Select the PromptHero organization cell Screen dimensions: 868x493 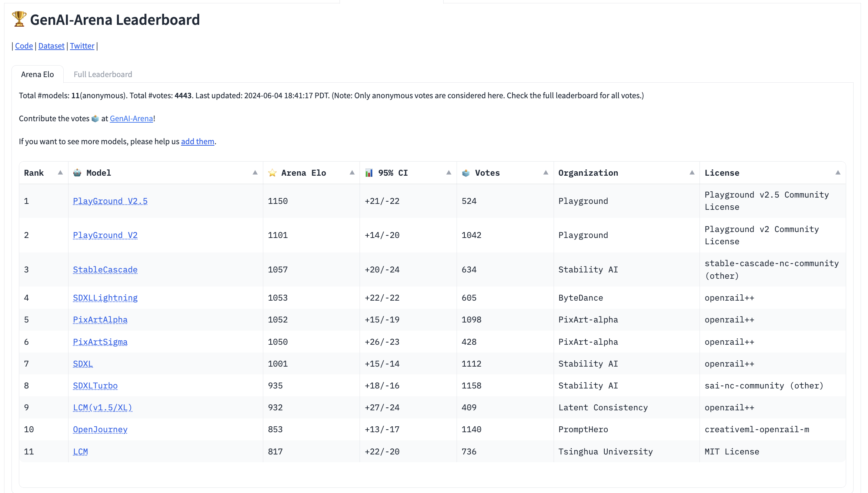pyautogui.click(x=627, y=429)
